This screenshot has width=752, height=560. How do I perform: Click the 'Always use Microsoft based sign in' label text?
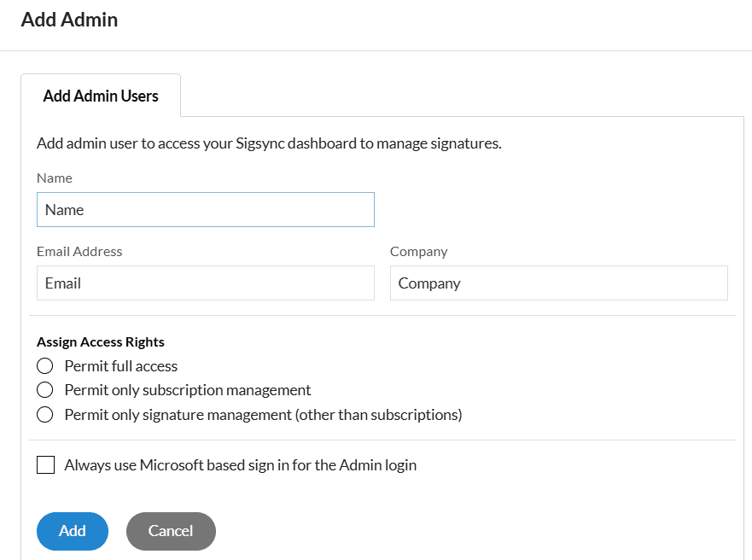240,465
